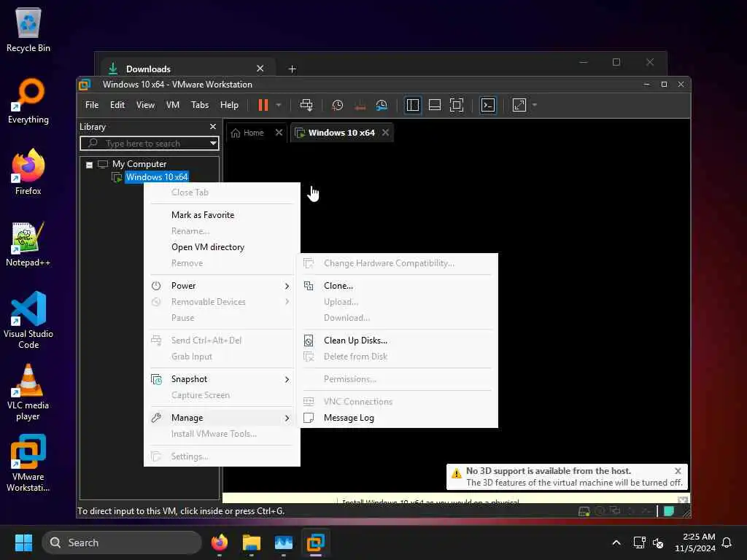Suspend the guest with the orange pause icon
The image size is (747, 560).
coord(263,105)
